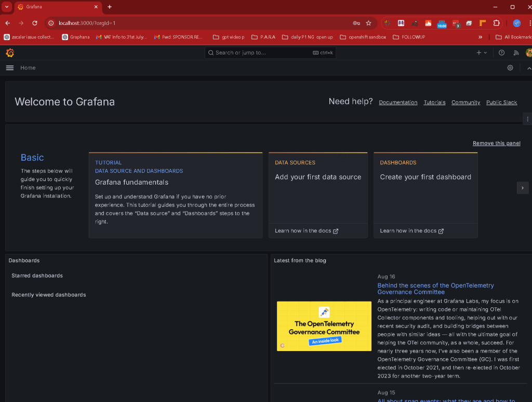
Task: Click the browser forward arrow
Action: [x=21, y=23]
